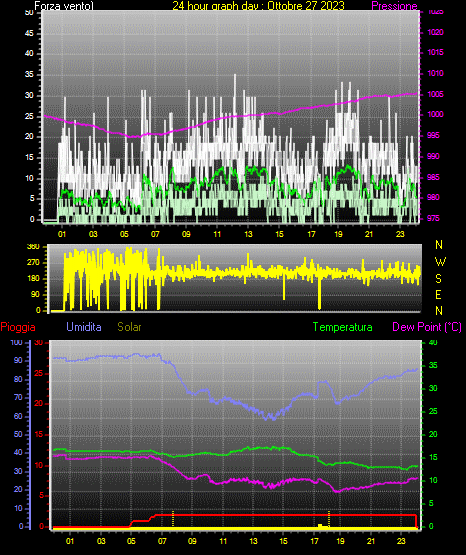Viewport: 466px width, 555px height.
Task: Click the Forza vento title label
Action: click(64, 6)
